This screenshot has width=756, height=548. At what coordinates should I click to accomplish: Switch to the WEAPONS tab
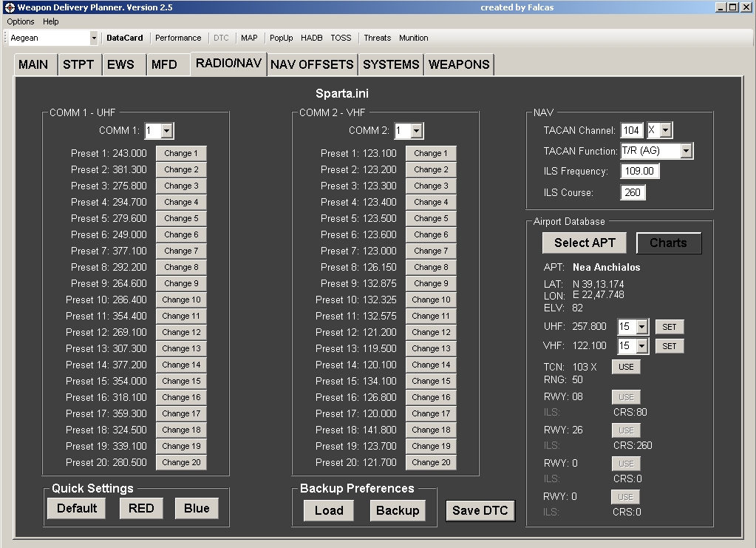[459, 64]
